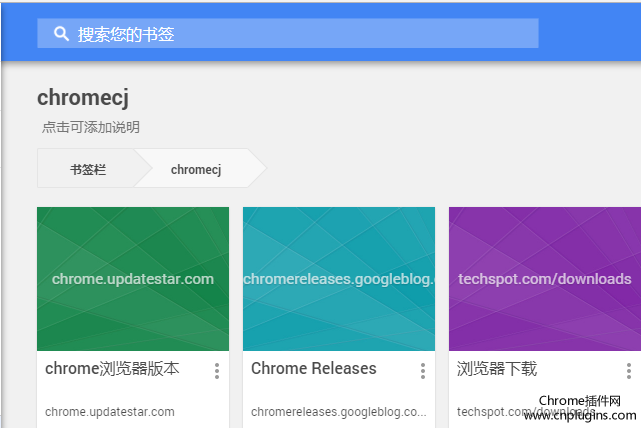641x428 pixels.
Task: Open the techspot.com/downloads purple thumbnail
Action: pos(545,279)
